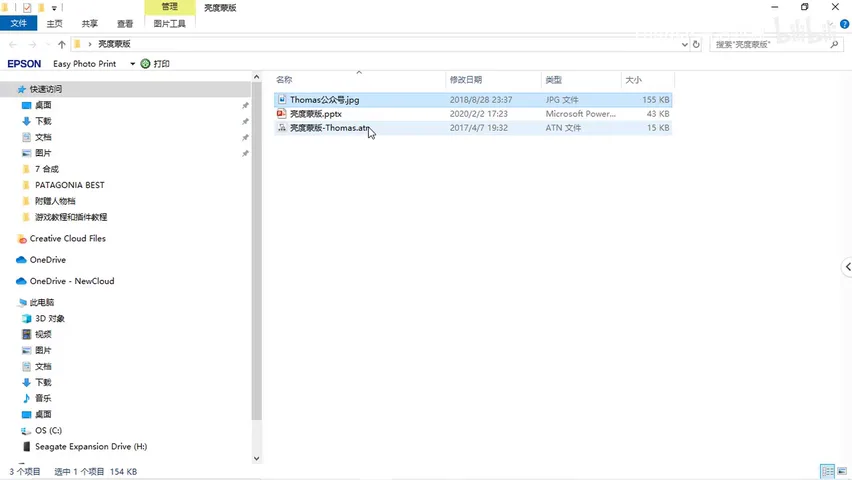This screenshot has width=852, height=480.
Task: Select file Thomas公众号.jpg
Action: click(324, 100)
